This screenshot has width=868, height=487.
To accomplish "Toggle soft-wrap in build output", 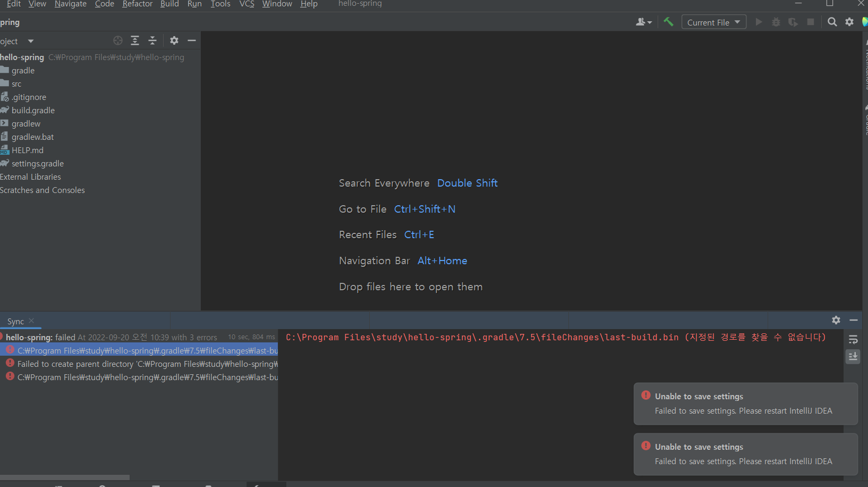I will [853, 340].
